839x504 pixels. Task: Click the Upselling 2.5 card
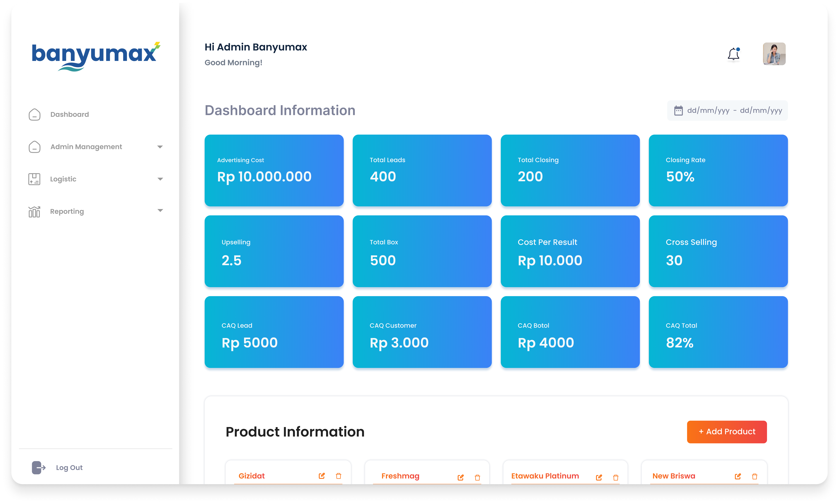pyautogui.click(x=274, y=251)
